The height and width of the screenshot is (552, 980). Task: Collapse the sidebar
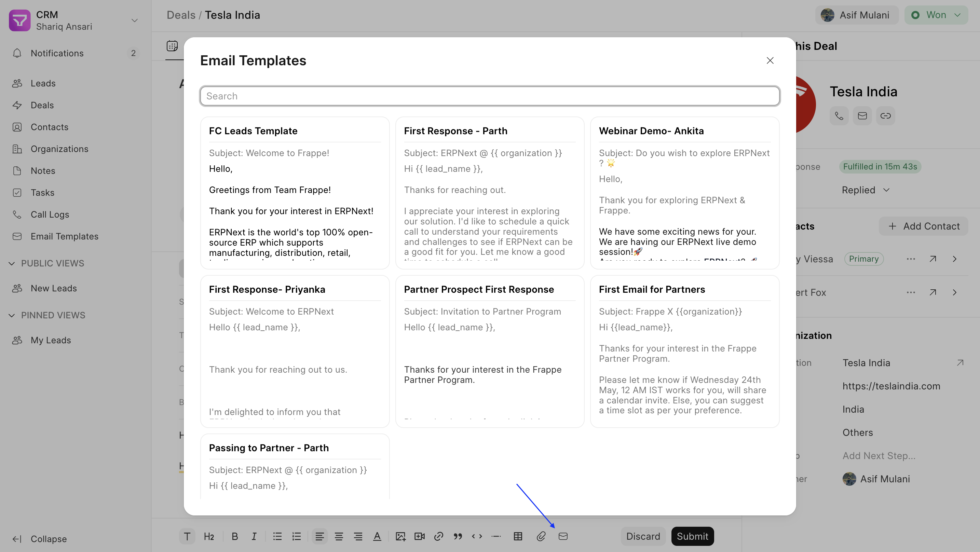pos(40,539)
